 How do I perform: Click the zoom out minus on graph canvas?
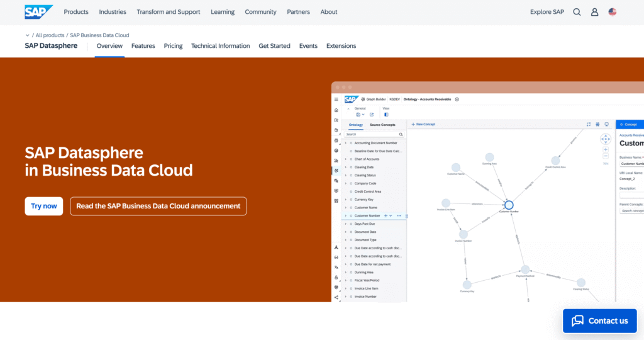click(x=606, y=156)
